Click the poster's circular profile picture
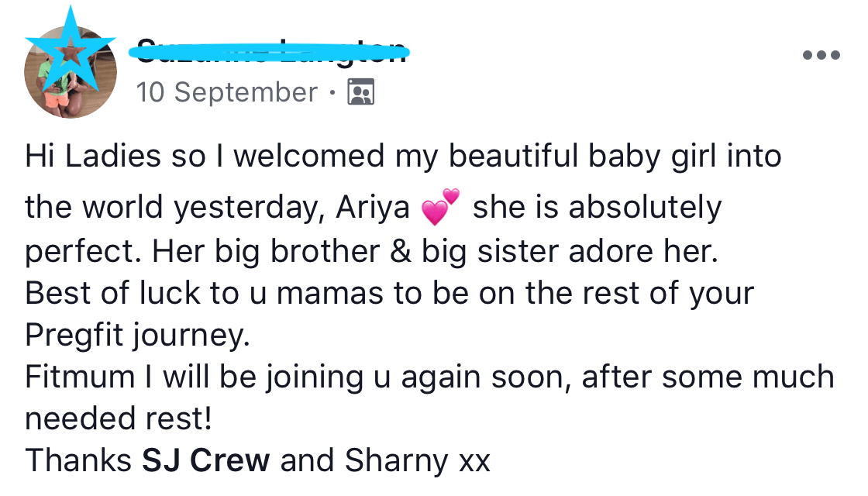 (70, 74)
